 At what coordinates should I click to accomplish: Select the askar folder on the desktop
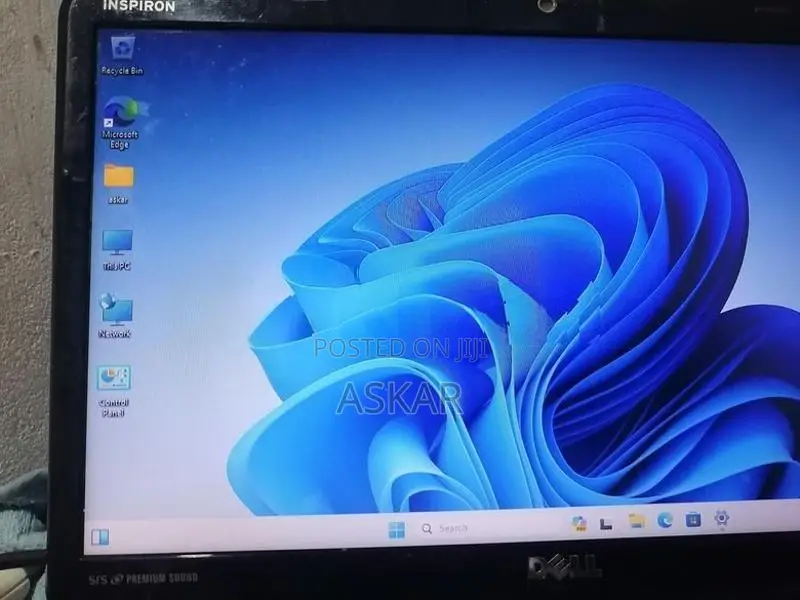click(118, 184)
